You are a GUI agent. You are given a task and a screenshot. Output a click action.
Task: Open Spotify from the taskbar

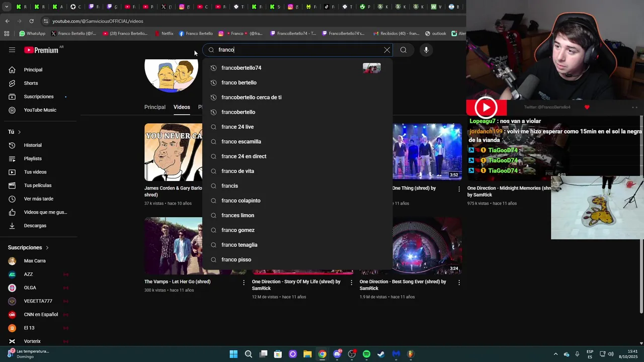[366, 354]
